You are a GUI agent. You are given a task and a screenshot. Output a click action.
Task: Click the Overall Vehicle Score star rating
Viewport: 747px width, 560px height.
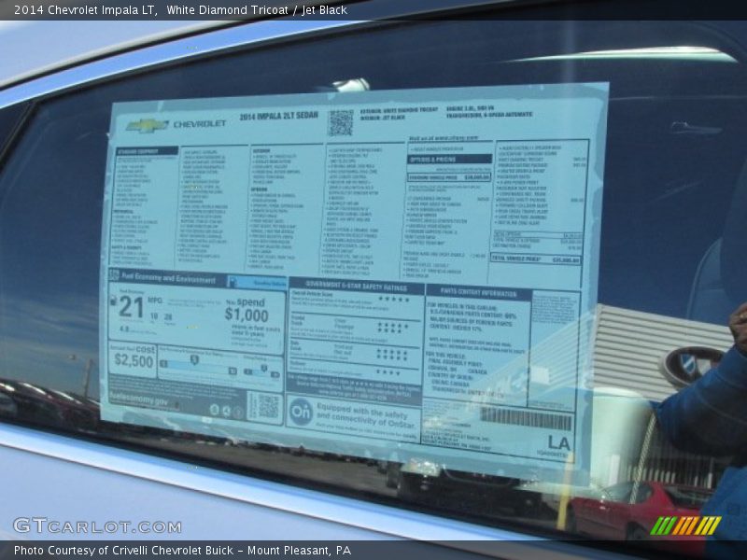[393, 300]
